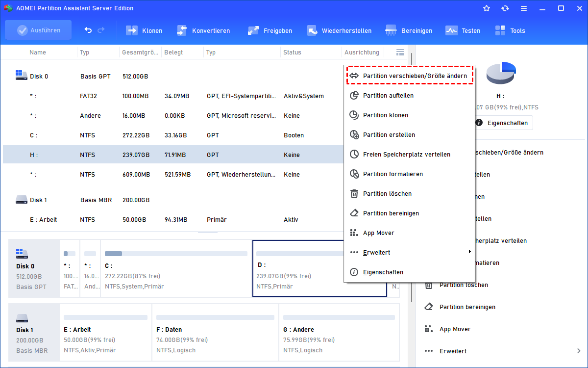This screenshot has width=588, height=368.
Task: Choose Partition bereinigen in context menu
Action: (x=410, y=213)
